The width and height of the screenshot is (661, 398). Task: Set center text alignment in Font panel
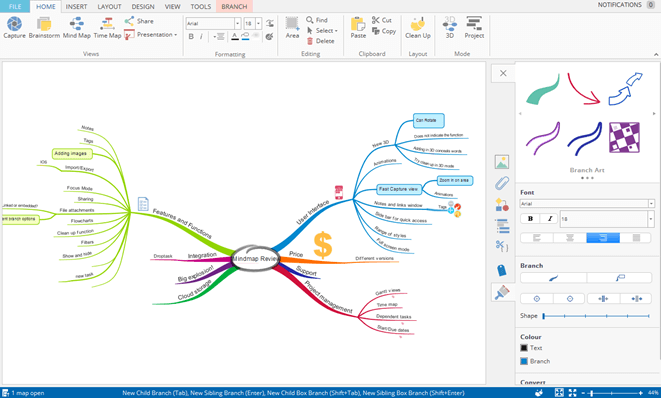pyautogui.click(x=570, y=238)
